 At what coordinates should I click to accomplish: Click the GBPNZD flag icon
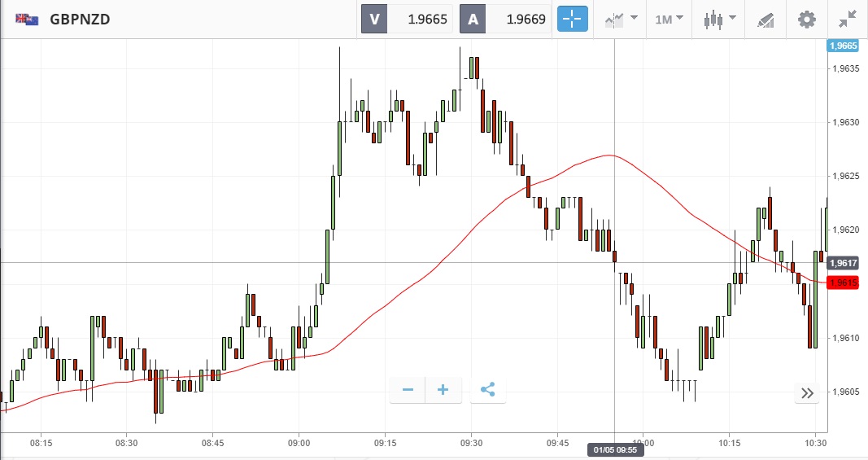27,19
